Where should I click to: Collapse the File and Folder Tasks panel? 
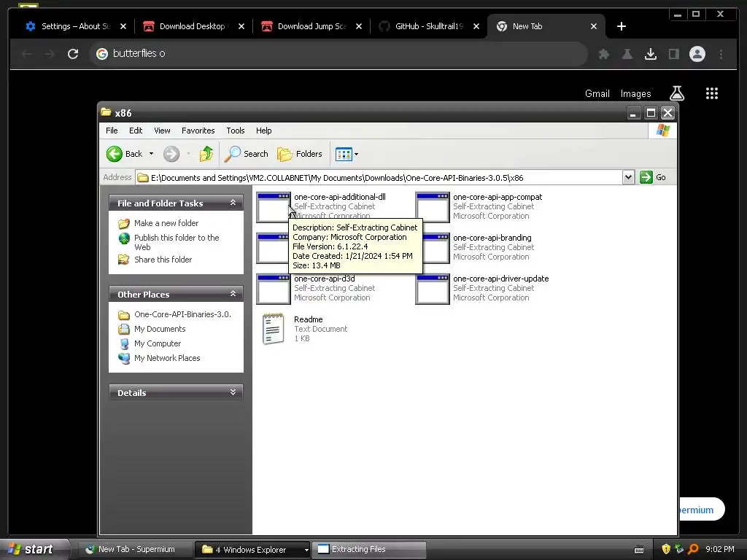pyautogui.click(x=233, y=203)
